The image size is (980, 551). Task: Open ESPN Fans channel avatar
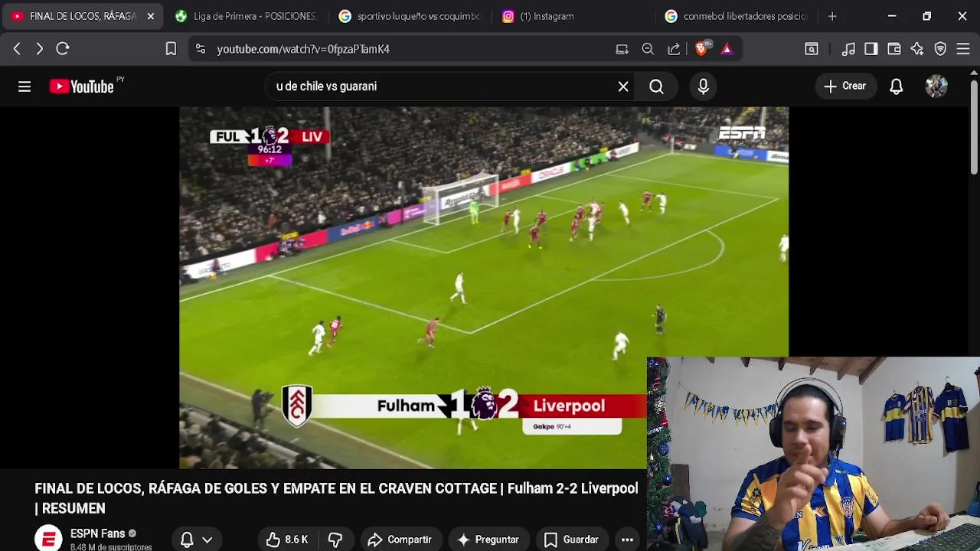tap(48, 539)
